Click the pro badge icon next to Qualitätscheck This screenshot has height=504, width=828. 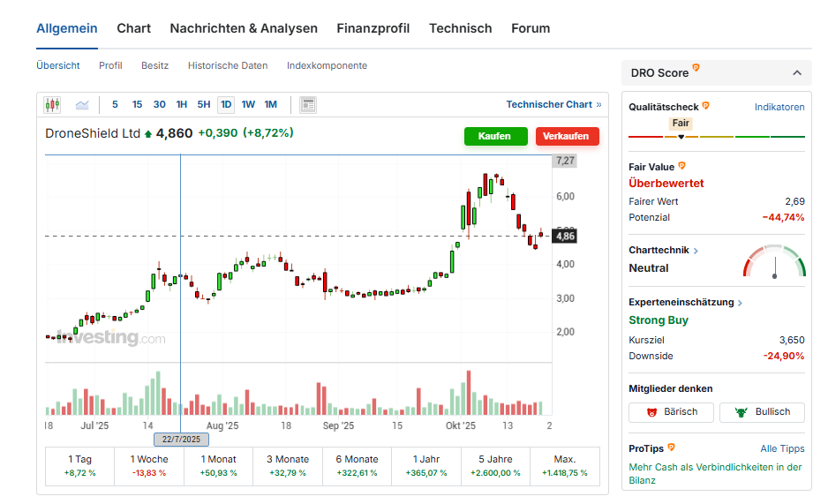705,106
